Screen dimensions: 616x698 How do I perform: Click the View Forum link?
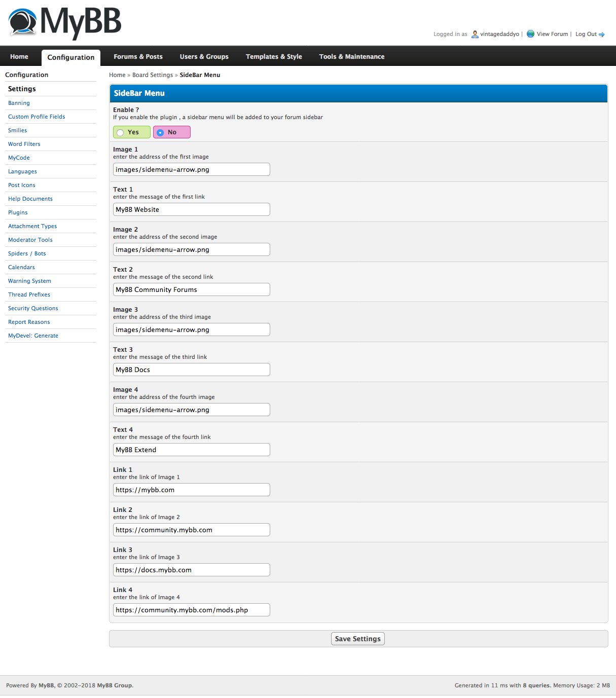552,34
